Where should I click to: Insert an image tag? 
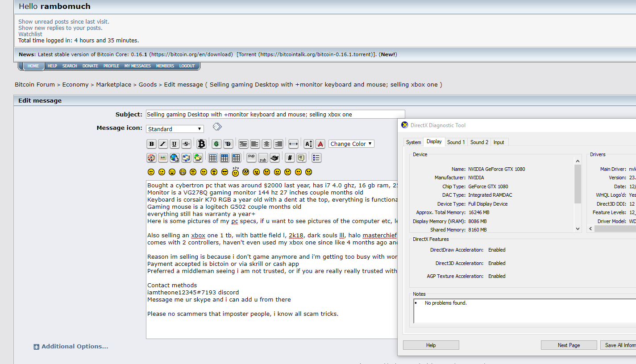[163, 157]
